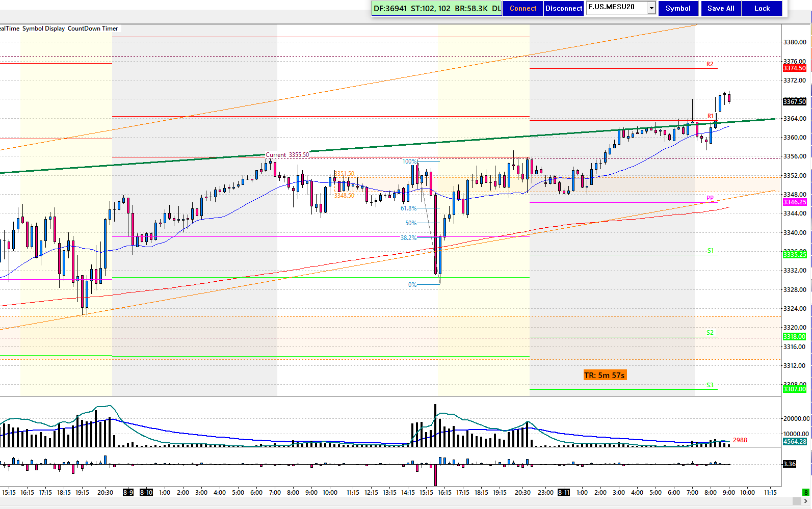
Task: Click the green 3335.25 price tag
Action: tap(795, 254)
